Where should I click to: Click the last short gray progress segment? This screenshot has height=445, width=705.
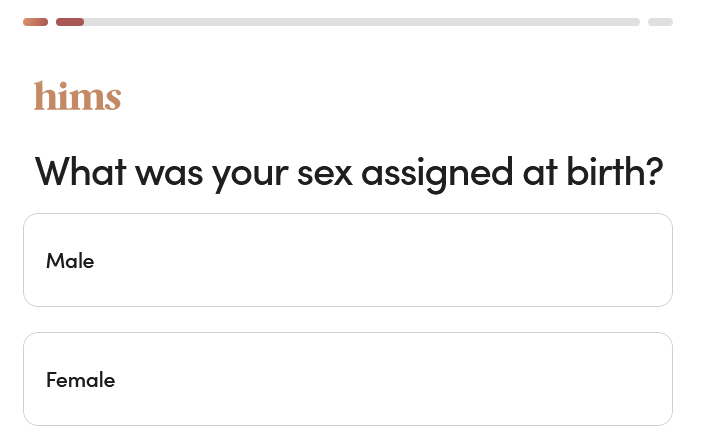pyautogui.click(x=660, y=21)
